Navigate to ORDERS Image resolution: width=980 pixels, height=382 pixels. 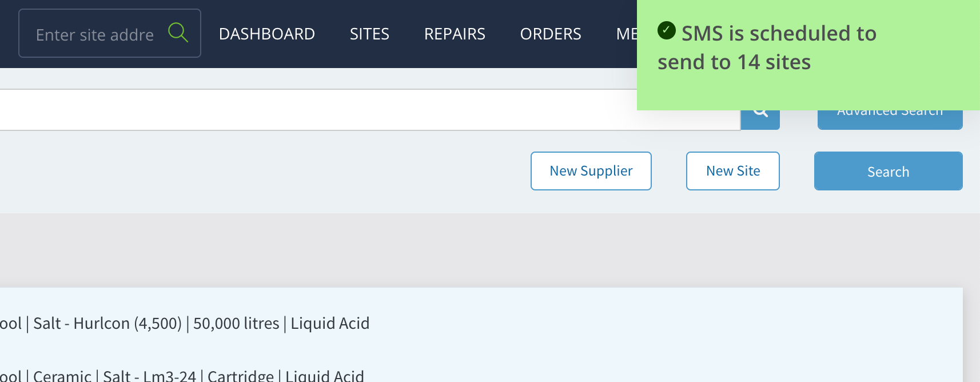point(551,34)
